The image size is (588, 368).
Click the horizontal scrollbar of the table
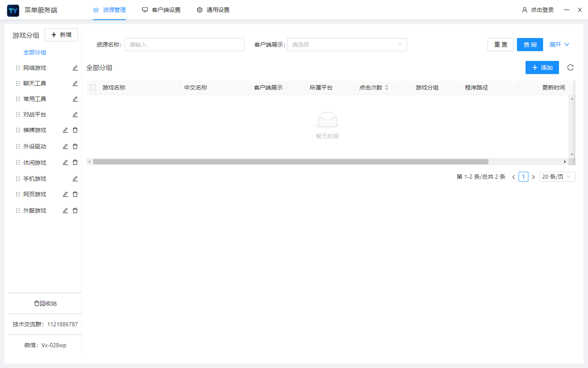[291, 162]
